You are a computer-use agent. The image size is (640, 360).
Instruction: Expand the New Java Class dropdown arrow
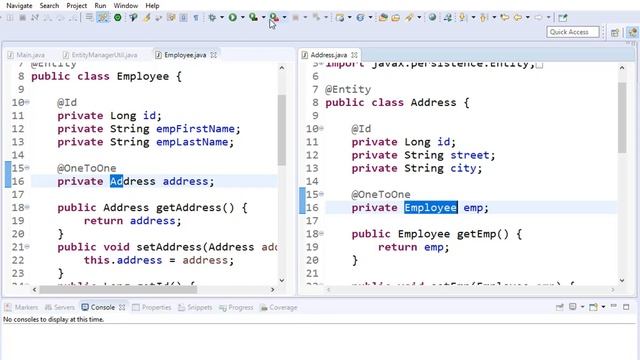370,18
